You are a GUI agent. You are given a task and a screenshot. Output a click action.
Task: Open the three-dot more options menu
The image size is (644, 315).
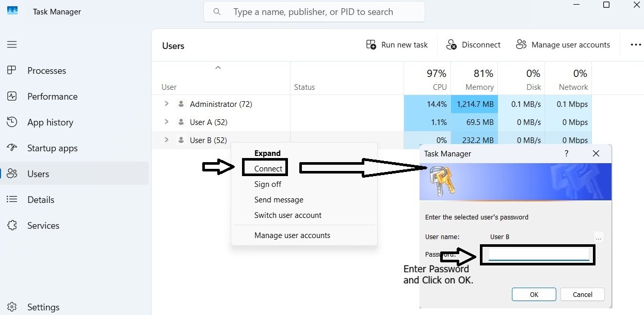click(636, 45)
